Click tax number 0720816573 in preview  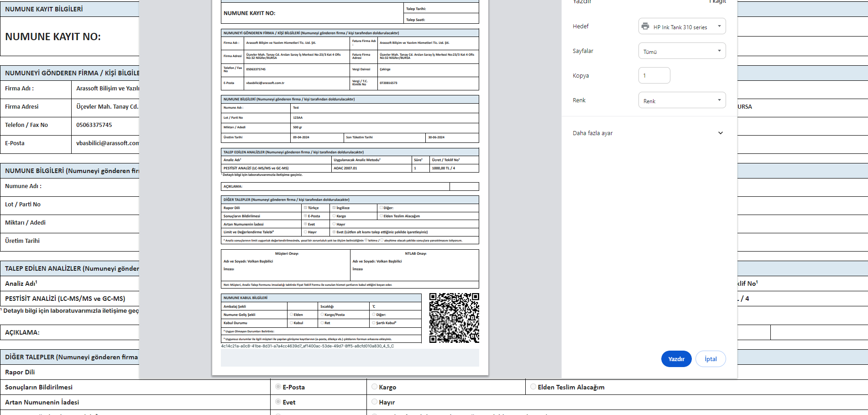[388, 83]
